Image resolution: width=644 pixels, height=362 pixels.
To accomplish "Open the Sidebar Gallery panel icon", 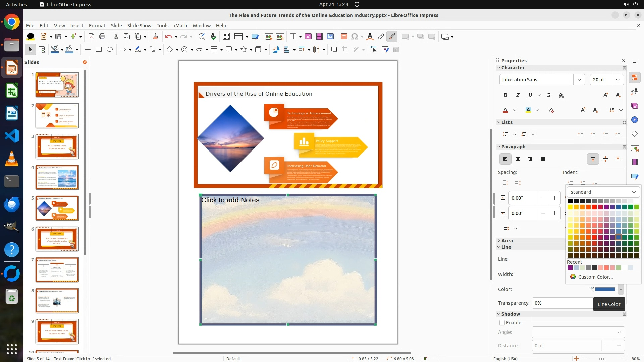I will (634, 106).
